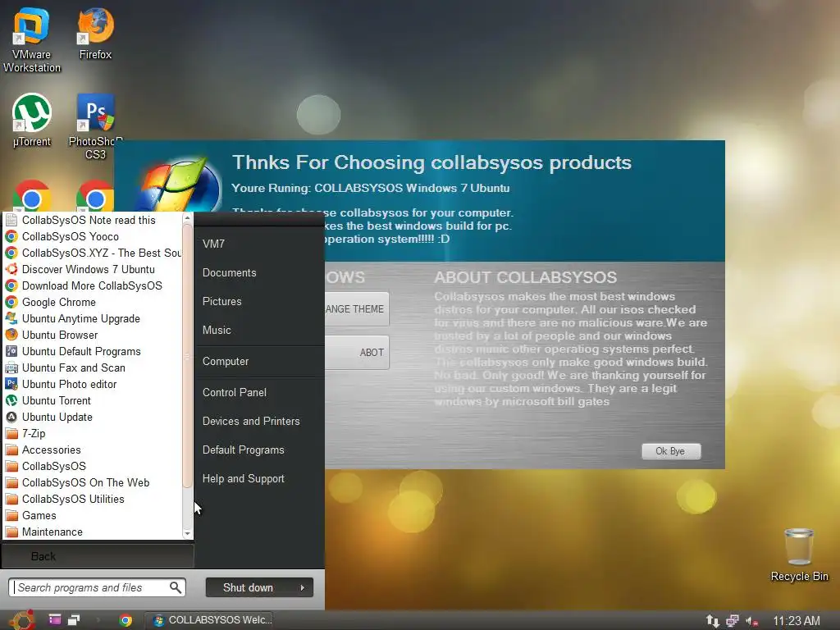The width and height of the screenshot is (840, 630).
Task: Click Ok Bye in welcome window
Action: point(671,451)
